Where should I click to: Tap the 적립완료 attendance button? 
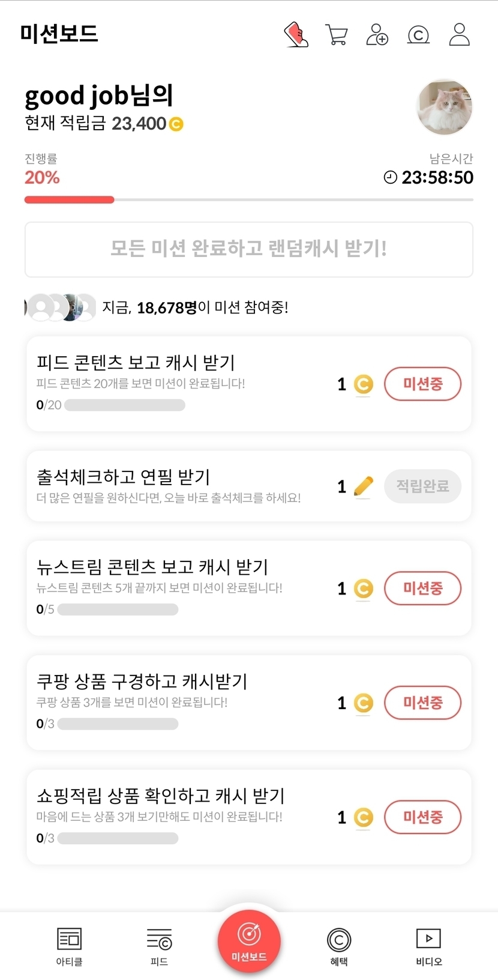tap(422, 486)
